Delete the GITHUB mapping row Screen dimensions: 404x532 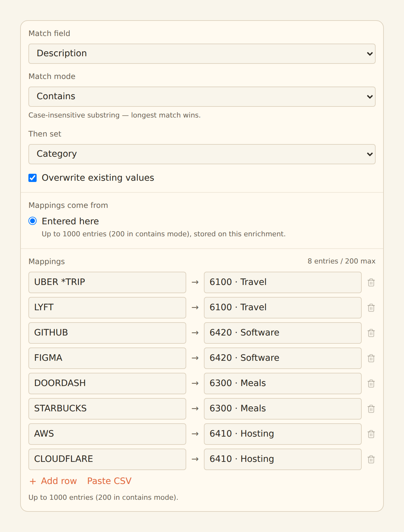point(371,333)
